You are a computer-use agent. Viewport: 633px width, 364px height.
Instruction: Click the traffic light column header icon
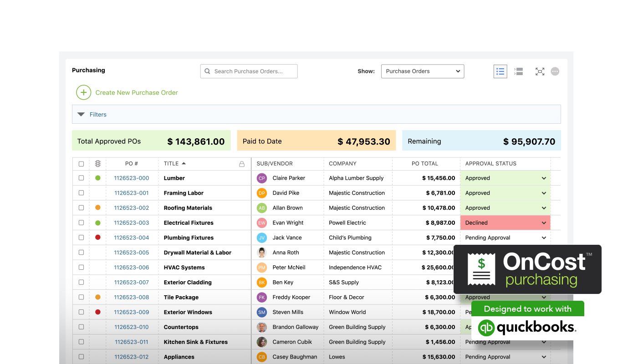[97, 164]
